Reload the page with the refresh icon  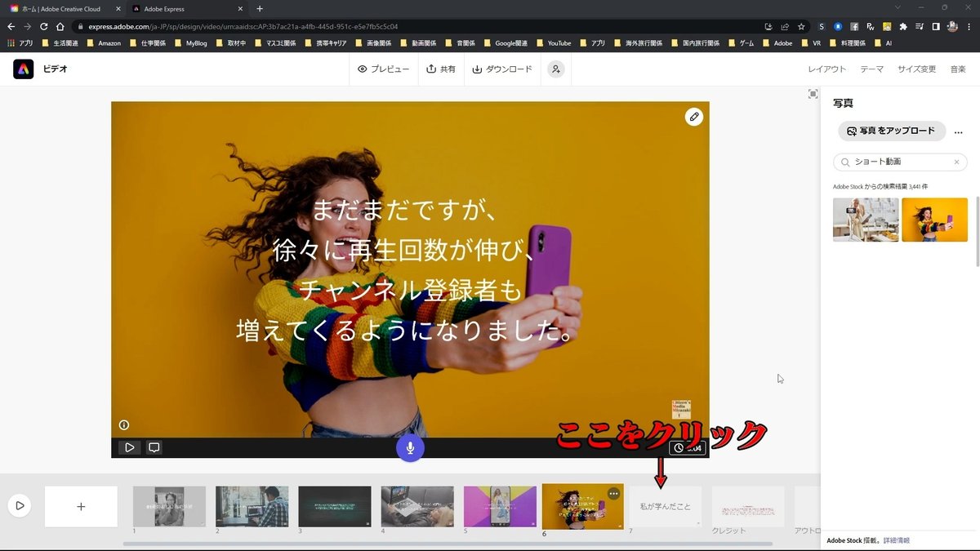(43, 26)
